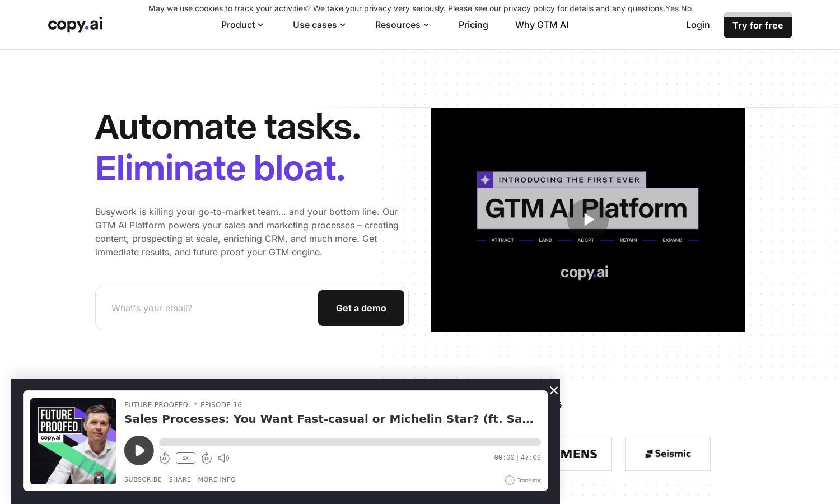Click the copy.ai logo
This screenshot has width=840, height=504.
tap(75, 25)
